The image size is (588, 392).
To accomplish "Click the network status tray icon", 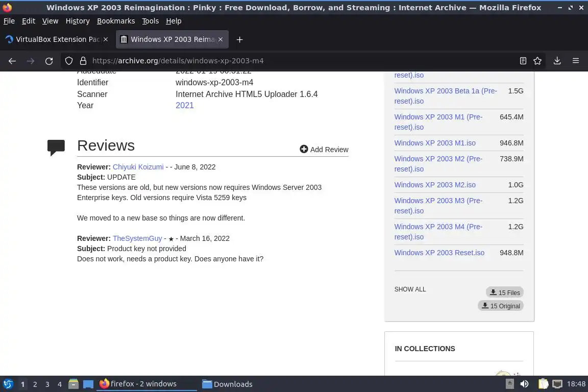I will pos(557,384).
